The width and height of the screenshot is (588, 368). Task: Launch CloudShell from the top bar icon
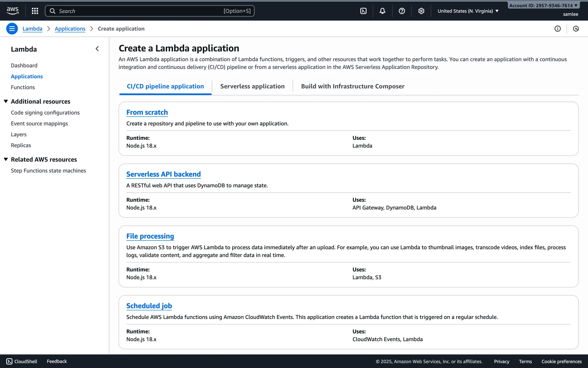point(363,11)
